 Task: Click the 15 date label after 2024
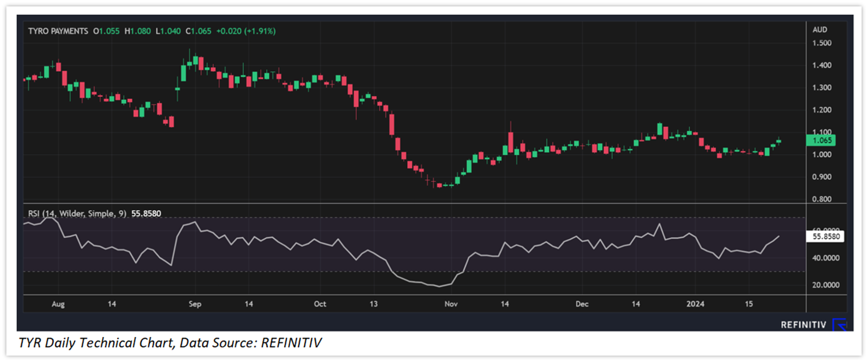coord(750,304)
